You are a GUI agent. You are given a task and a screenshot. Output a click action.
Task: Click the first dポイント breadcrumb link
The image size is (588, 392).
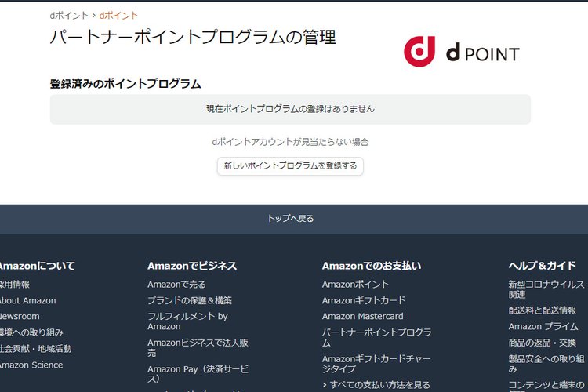coord(69,16)
